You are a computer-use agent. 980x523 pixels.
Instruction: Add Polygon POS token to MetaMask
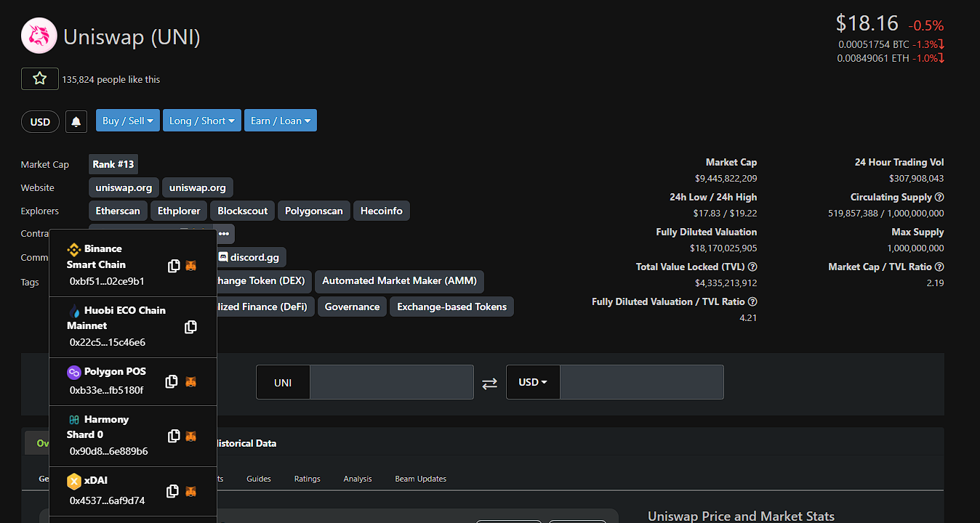pos(190,381)
